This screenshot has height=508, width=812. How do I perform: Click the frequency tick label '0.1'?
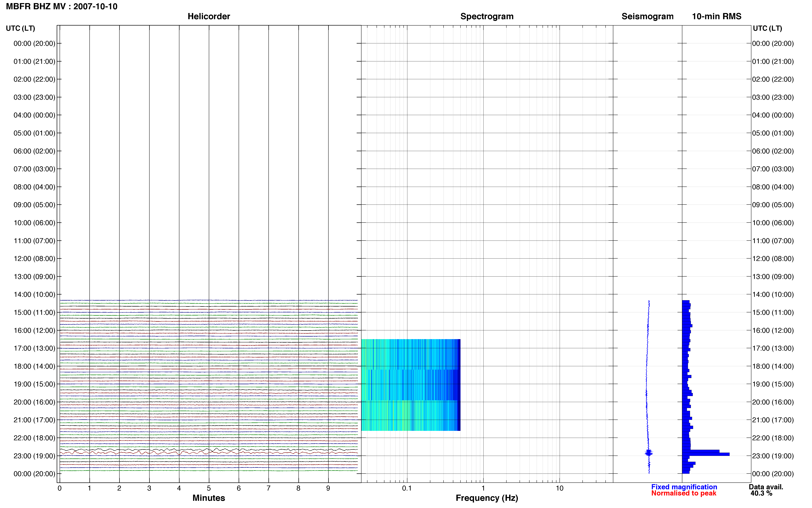pyautogui.click(x=407, y=488)
